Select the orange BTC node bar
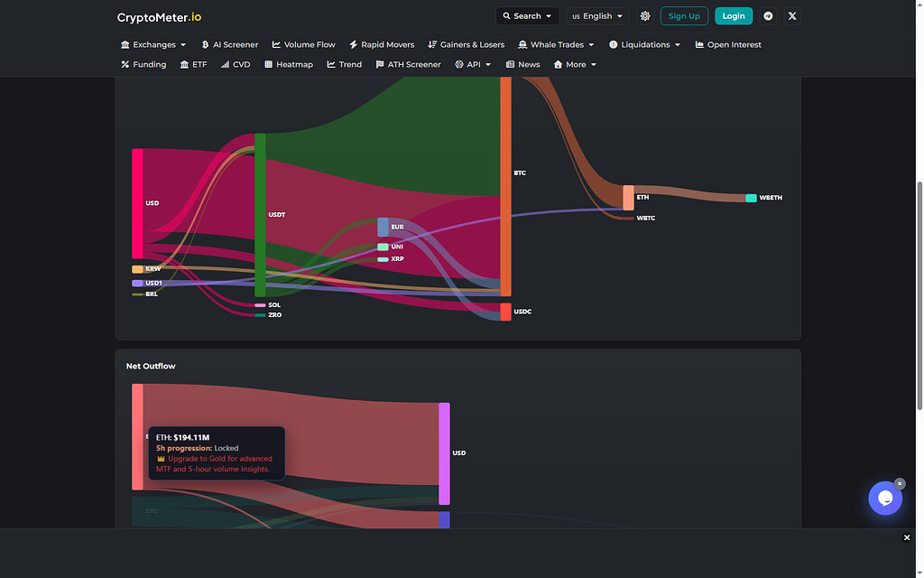 [x=505, y=186]
